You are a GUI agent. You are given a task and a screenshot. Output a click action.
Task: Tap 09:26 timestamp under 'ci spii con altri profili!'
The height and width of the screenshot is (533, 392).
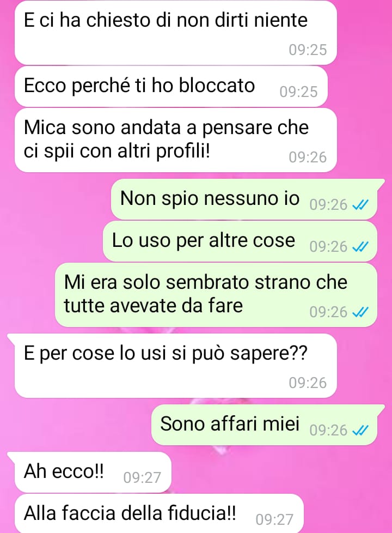click(x=308, y=158)
